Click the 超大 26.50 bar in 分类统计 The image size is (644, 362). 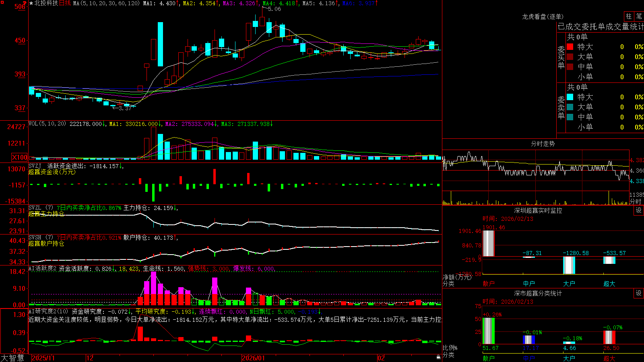click(609, 337)
